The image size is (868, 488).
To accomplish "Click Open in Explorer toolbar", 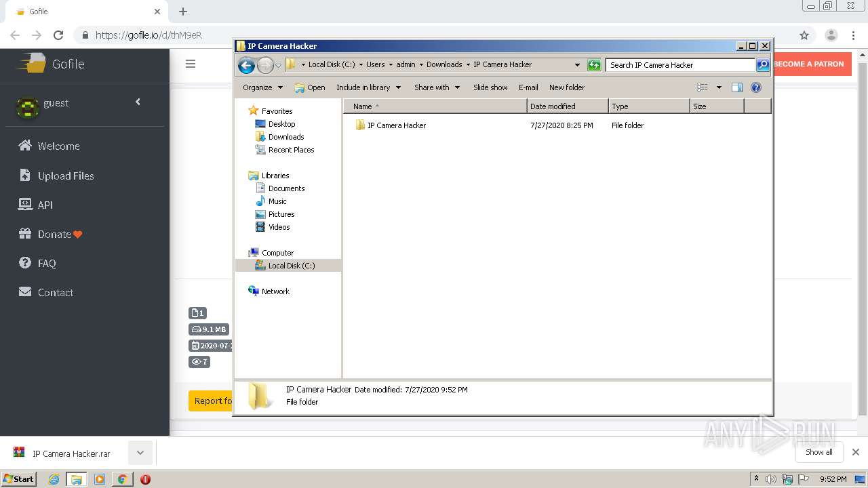I will pos(310,87).
